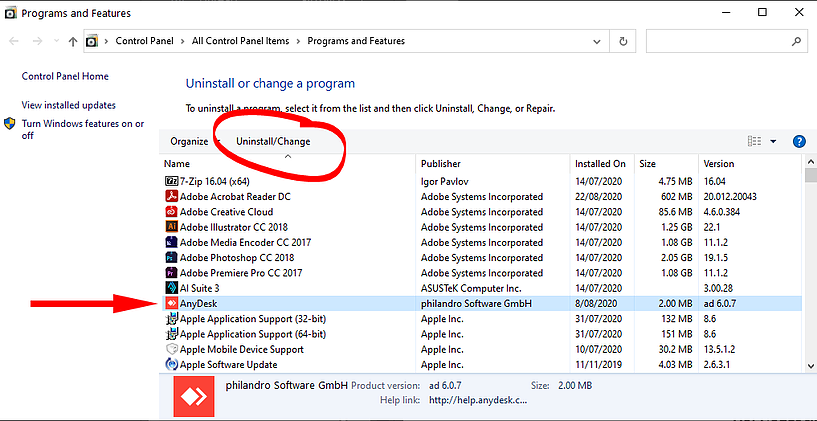Click the 7-Zip program icon
The width and height of the screenshot is (817, 421).
171,181
